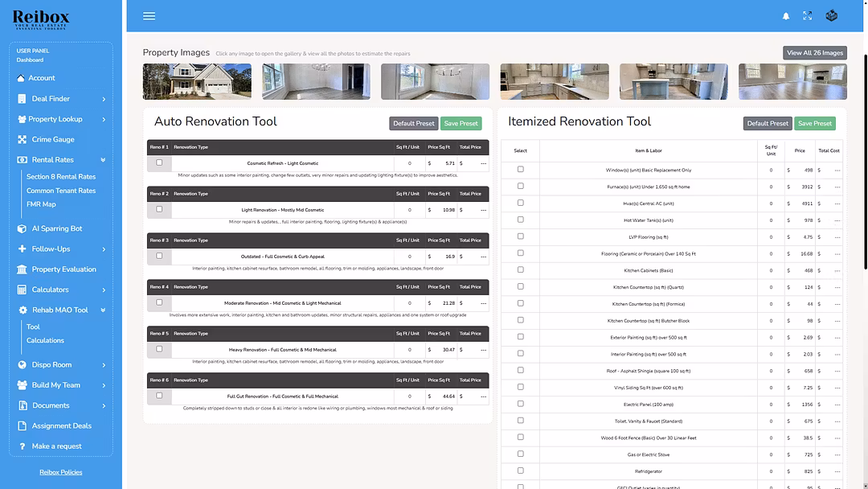Click Save Preset in Auto Renovation Tool
Viewport: 868px width, 489px height.
461,124
